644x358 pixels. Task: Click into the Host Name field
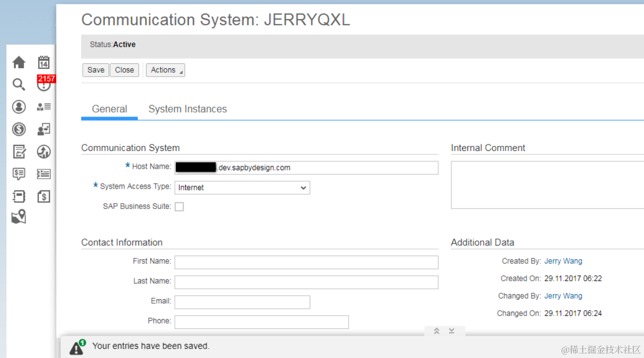click(306, 168)
